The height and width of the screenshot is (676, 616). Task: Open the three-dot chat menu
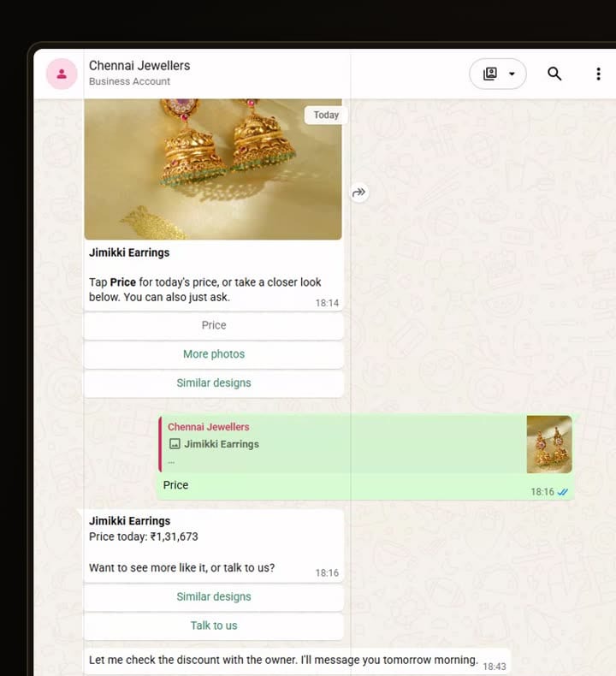coord(598,74)
